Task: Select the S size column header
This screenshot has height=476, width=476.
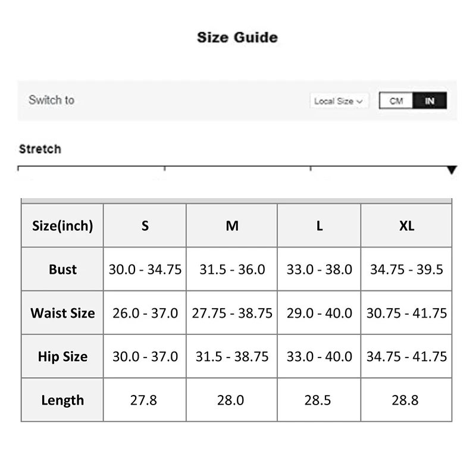Action: (x=145, y=226)
